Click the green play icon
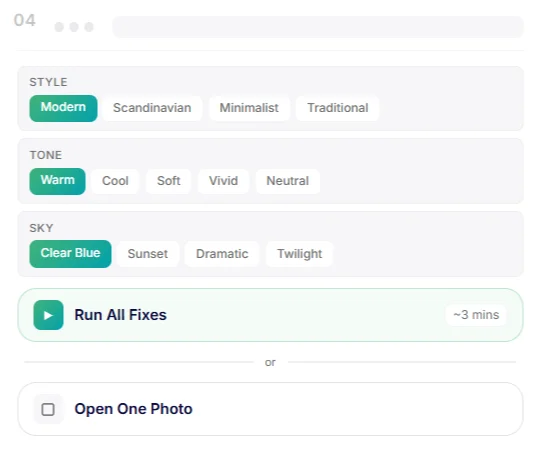Viewport: 540px width, 450px height. (48, 315)
